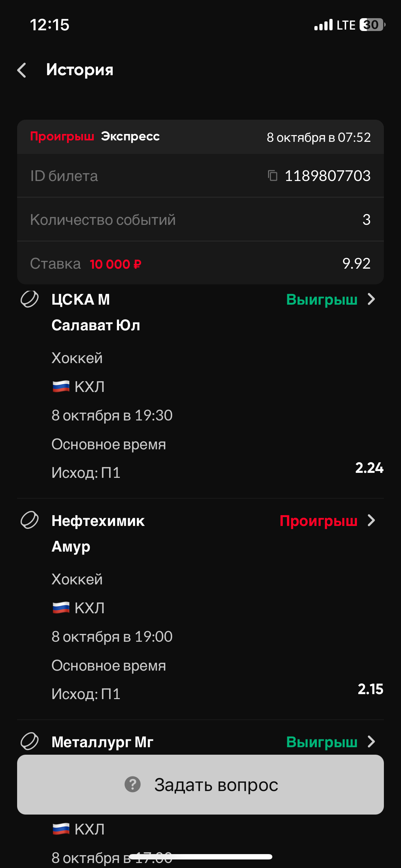Tap the red 10 000 ₽ stake amount
The height and width of the screenshot is (868, 401).
115,264
